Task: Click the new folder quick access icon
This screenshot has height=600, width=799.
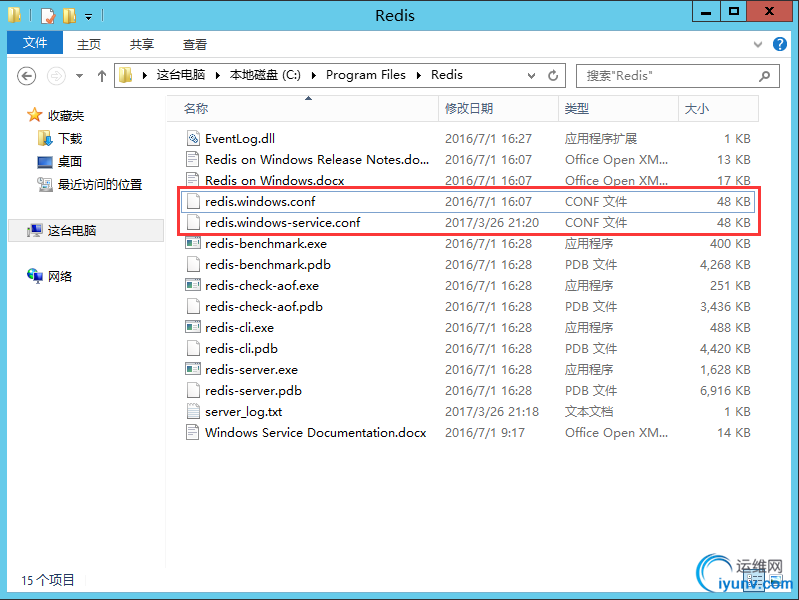Action: tap(69, 15)
